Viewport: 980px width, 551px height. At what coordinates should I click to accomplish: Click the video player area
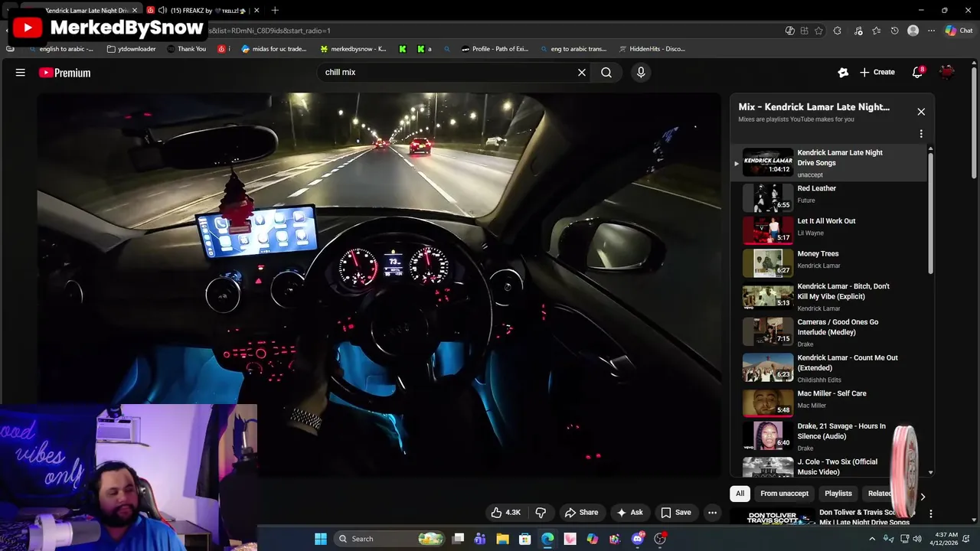(x=379, y=285)
